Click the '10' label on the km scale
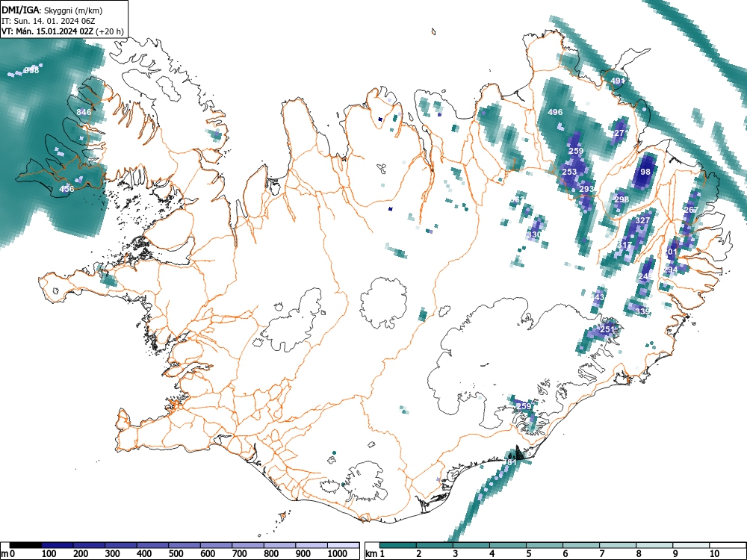This screenshot has width=747, height=560. (x=713, y=554)
